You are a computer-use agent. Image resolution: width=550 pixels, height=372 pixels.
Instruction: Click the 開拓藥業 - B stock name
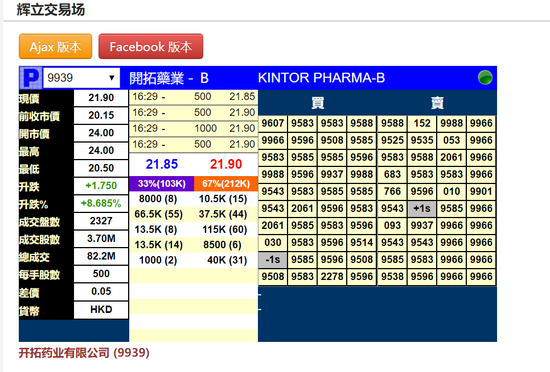(169, 78)
